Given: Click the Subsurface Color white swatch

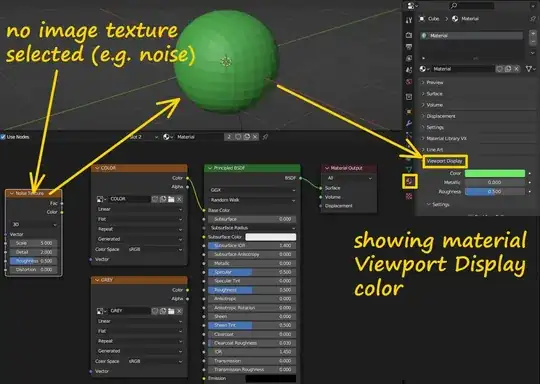Looking at the screenshot, I should pyautogui.click(x=270, y=237).
